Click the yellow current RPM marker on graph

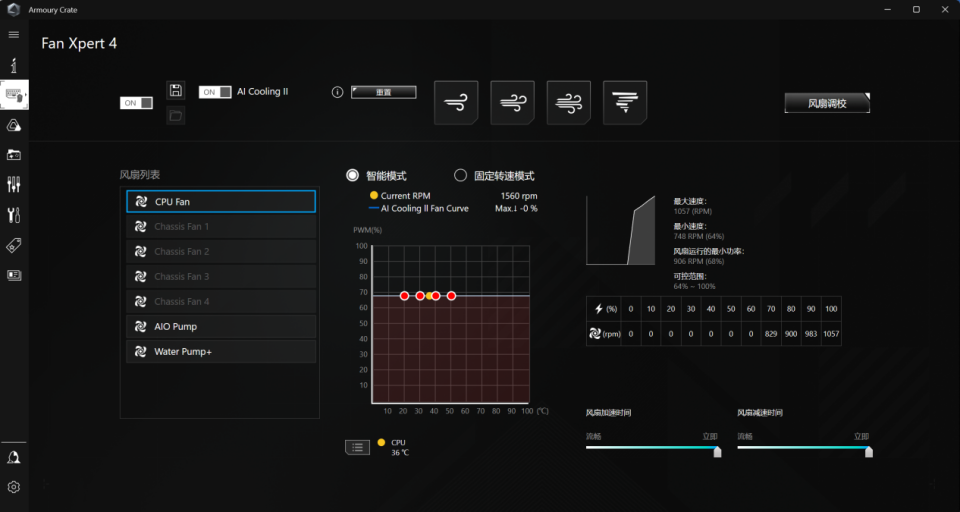click(429, 296)
